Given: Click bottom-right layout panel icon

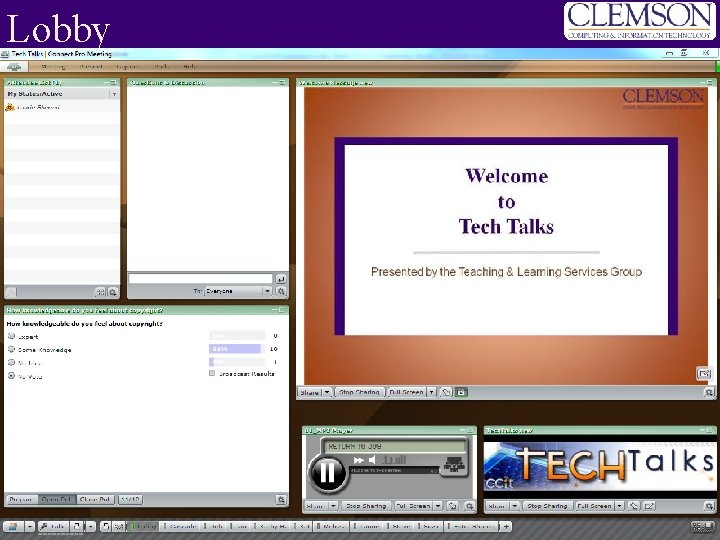Looking at the screenshot, I should pos(703,527).
